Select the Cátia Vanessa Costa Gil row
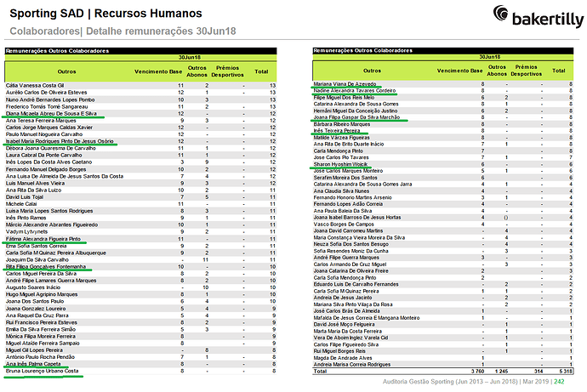 pos(140,86)
